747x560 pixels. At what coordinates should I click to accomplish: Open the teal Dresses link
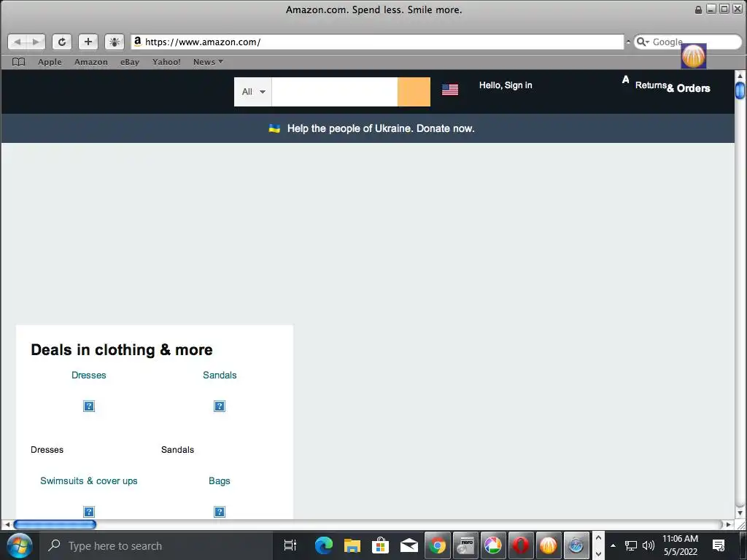coord(88,376)
